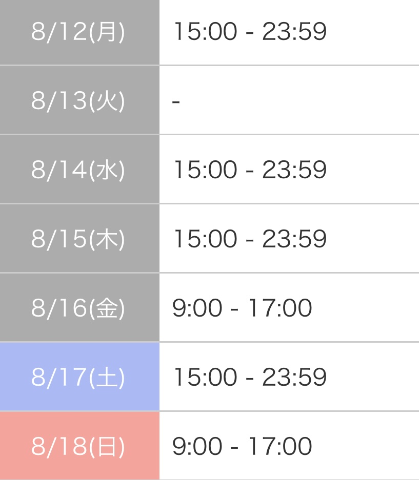Click the 15:00 start time on 8/15
This screenshot has width=419, height=480.
(205, 239)
